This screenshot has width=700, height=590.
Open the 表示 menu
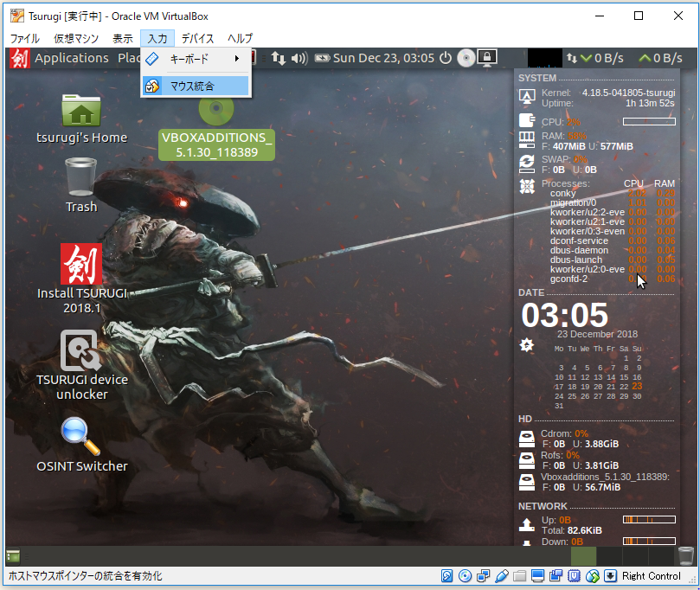point(123,38)
